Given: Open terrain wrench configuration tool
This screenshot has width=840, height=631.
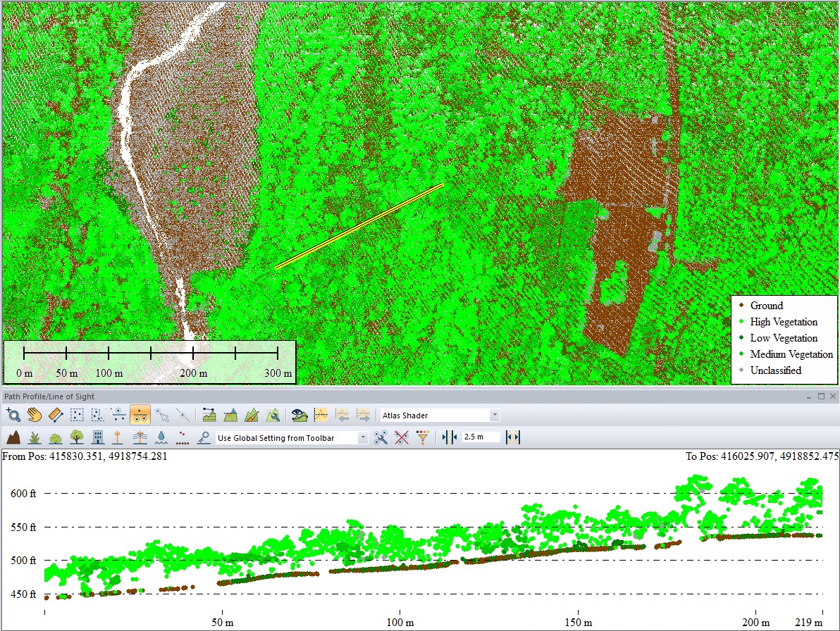Looking at the screenshot, I should coord(273,415).
